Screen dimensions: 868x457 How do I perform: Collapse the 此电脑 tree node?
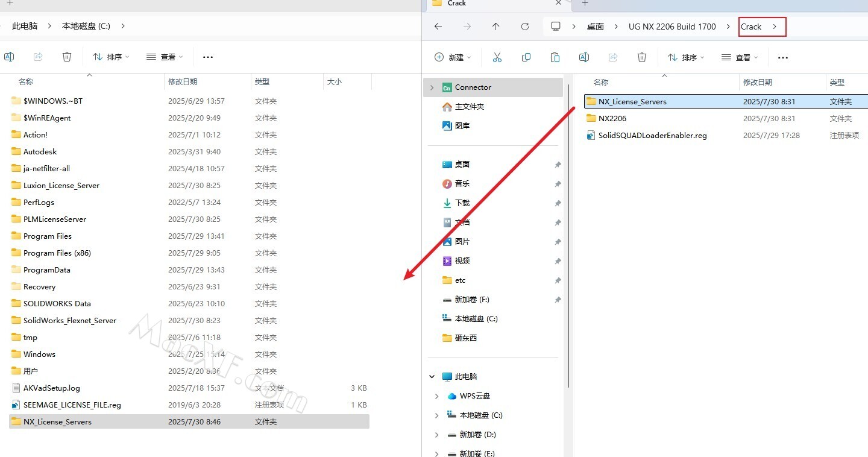pos(432,377)
